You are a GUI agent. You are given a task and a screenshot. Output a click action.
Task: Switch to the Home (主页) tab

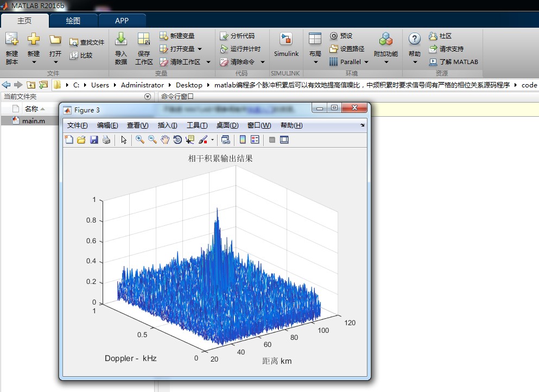tap(24, 21)
